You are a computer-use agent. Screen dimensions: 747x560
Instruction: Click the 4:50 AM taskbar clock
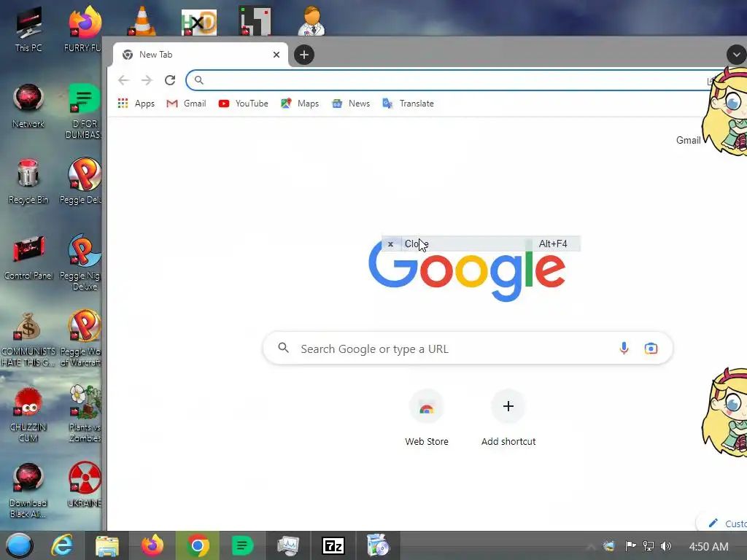[708, 547]
